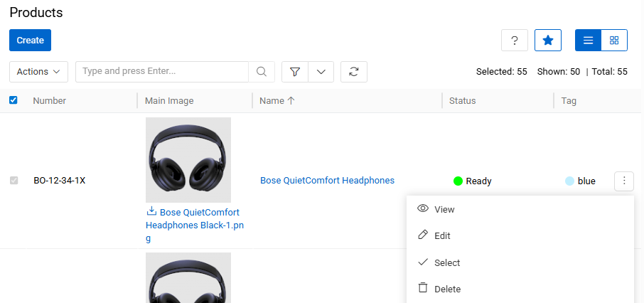Click the Shown: 50 counter
The image size is (644, 303).
click(x=559, y=72)
